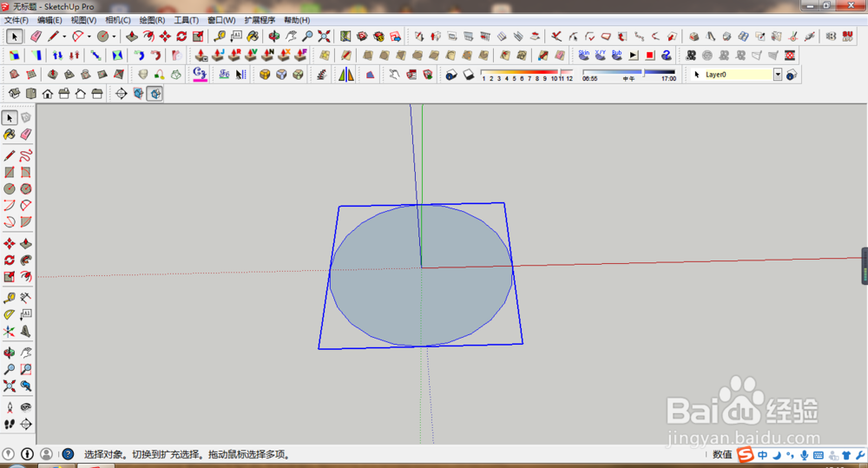Click the 数值 measurements label
The image size is (868, 468).
point(722,455)
